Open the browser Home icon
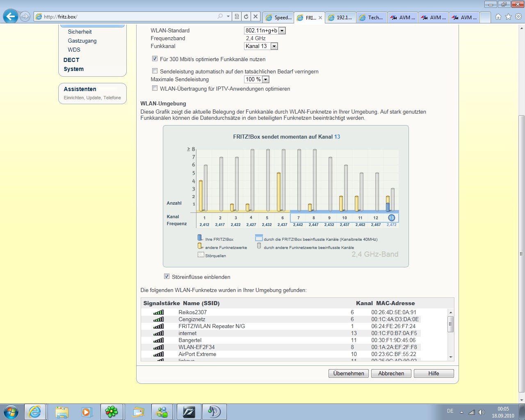The image size is (525, 420). [x=498, y=17]
